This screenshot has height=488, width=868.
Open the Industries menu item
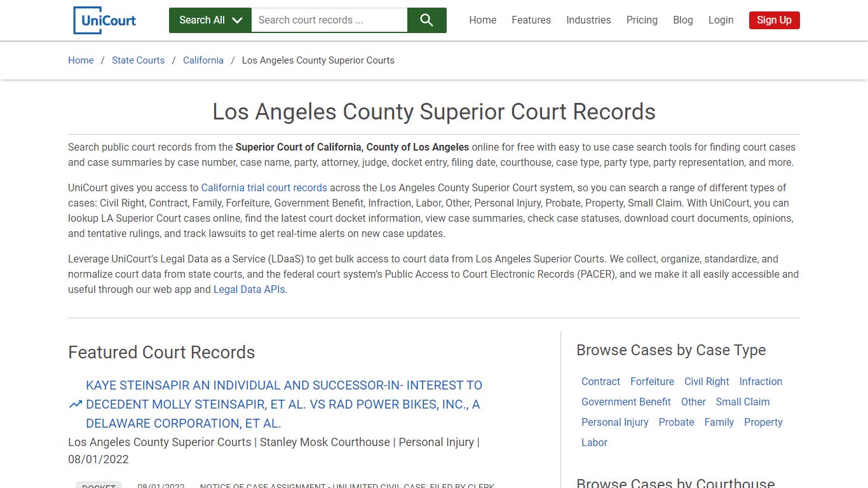pos(588,20)
